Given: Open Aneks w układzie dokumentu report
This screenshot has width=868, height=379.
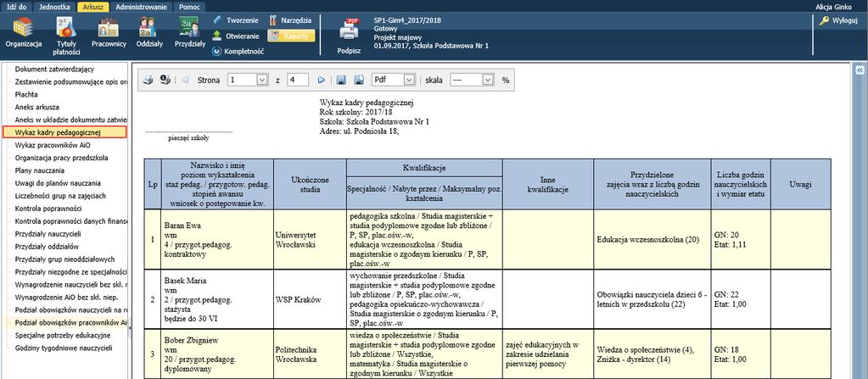Looking at the screenshot, I should pyautogui.click(x=71, y=120).
